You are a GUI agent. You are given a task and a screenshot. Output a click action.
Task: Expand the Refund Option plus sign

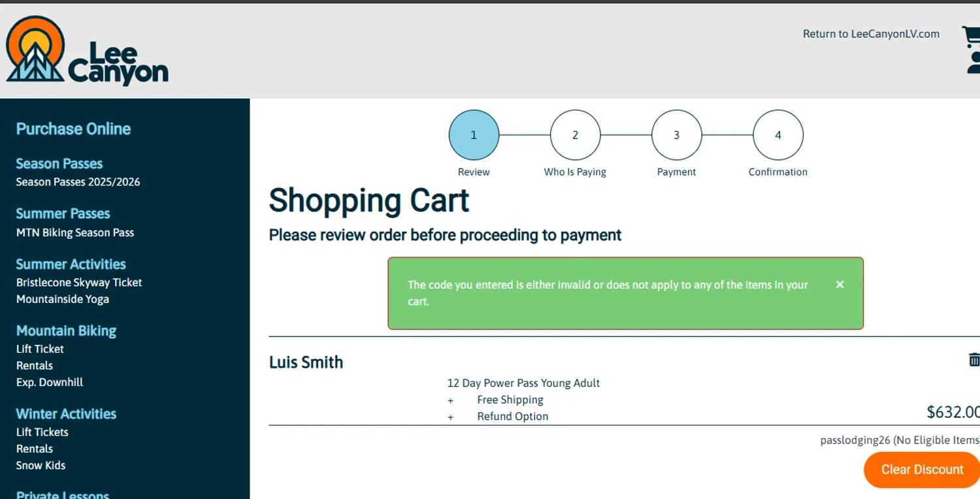[450, 417]
